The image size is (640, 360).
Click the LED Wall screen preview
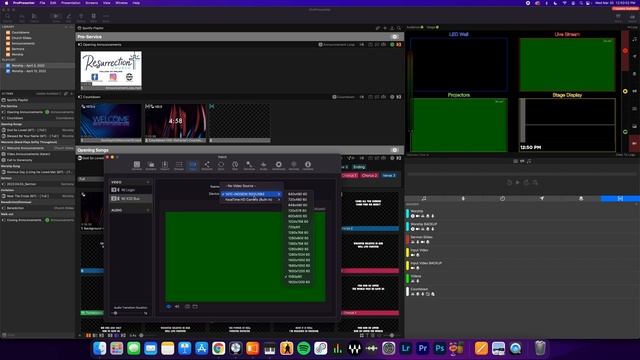click(459, 64)
